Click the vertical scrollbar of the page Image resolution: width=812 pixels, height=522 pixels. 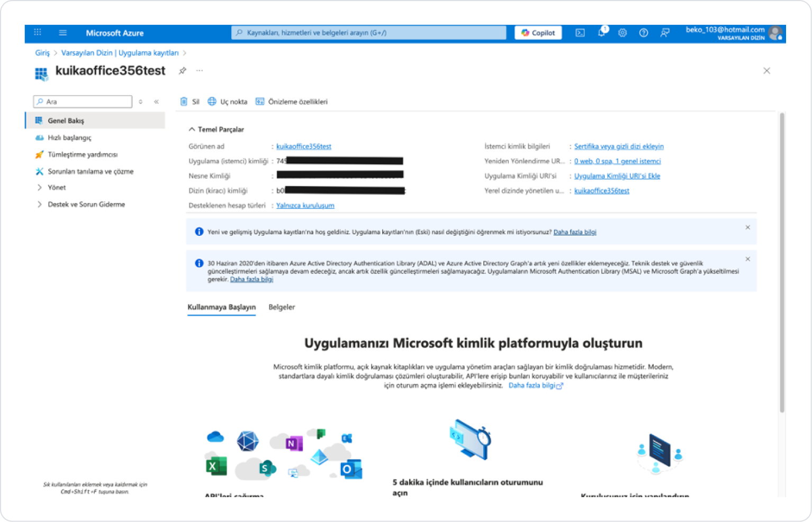click(782, 263)
